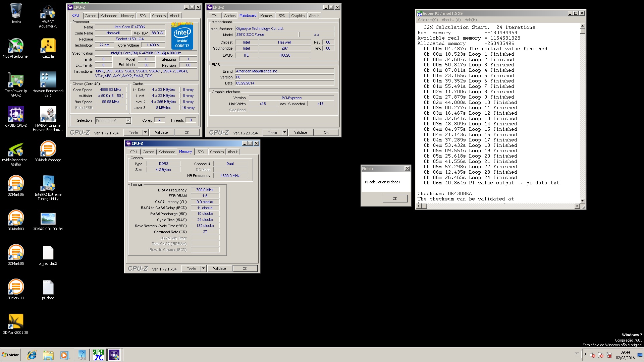The image size is (644, 362).
Task: Open Graphics tab in Mainboard window
Action: (298, 16)
